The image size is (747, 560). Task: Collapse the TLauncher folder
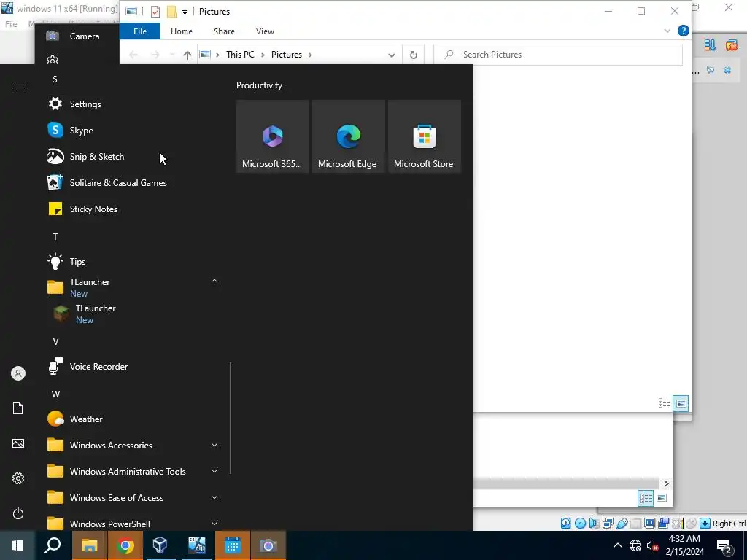pos(214,281)
